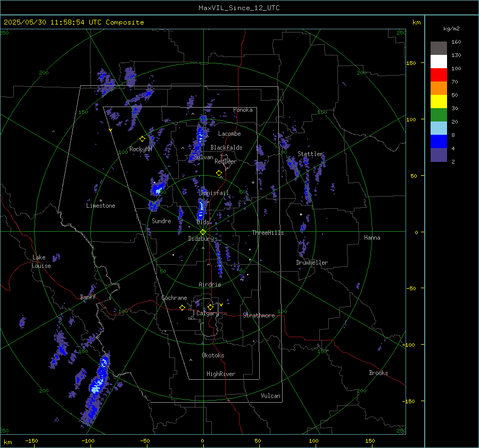This screenshot has height=448, width=479.
Task: Click the Strathmore label
Action: coord(259,315)
